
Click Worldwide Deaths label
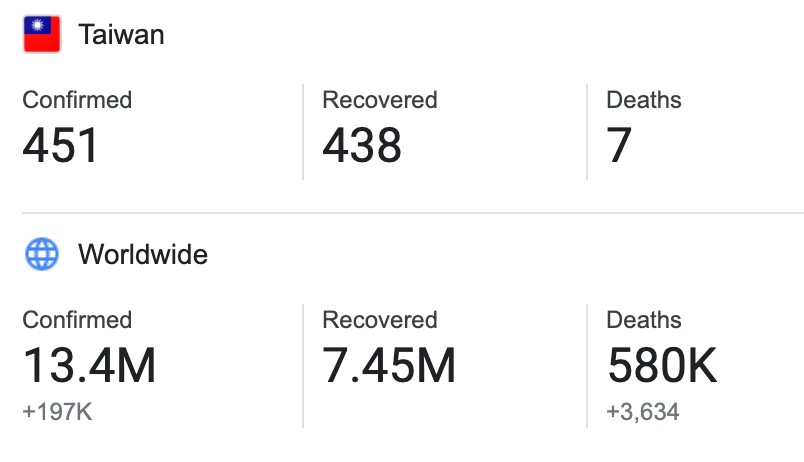pyautogui.click(x=644, y=319)
